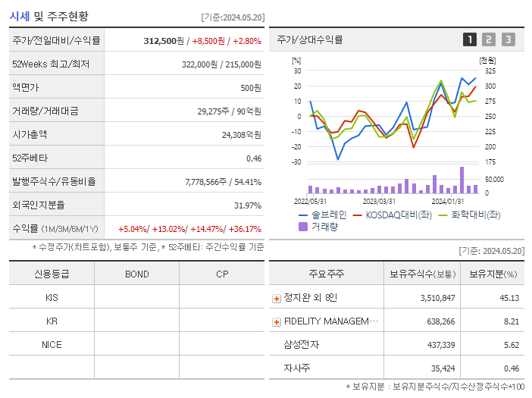Click the [기준:2024.05.20] date beside the heading
This screenshot has width=532, height=398.
point(233,17)
